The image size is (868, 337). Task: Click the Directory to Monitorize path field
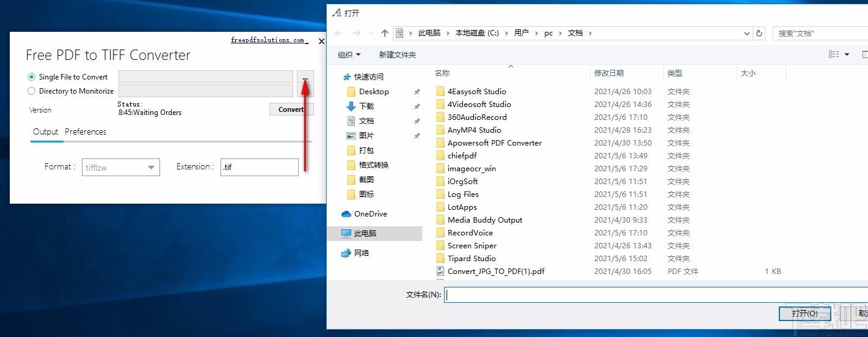(x=206, y=91)
